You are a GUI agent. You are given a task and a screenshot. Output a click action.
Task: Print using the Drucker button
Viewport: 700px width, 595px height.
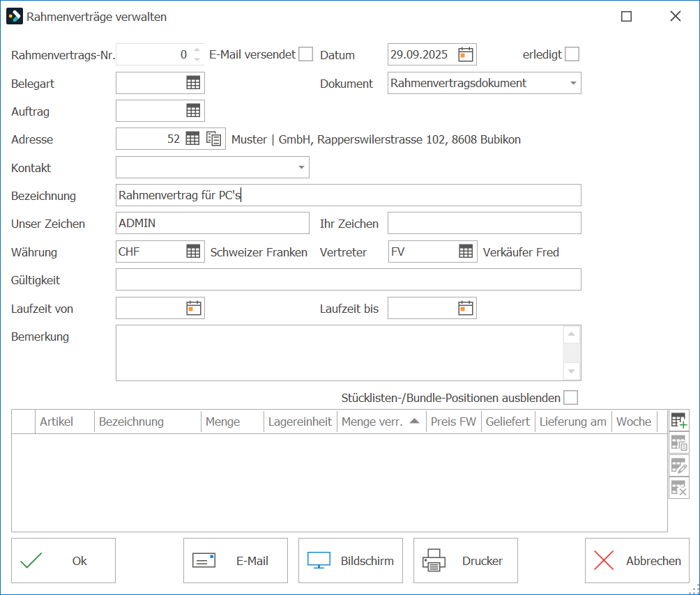(x=466, y=561)
